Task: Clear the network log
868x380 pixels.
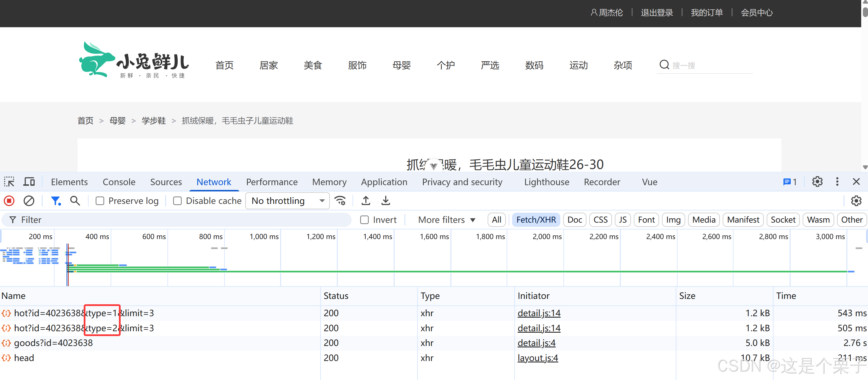Action: 29,201
